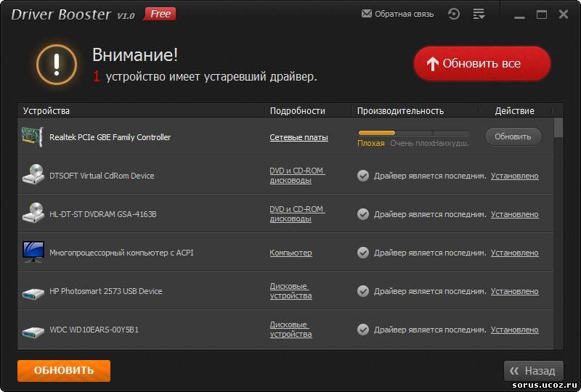Select HL-DT-ST DVDRAM GSA-4163B text
The width and height of the screenshot is (581, 392).
103,215
